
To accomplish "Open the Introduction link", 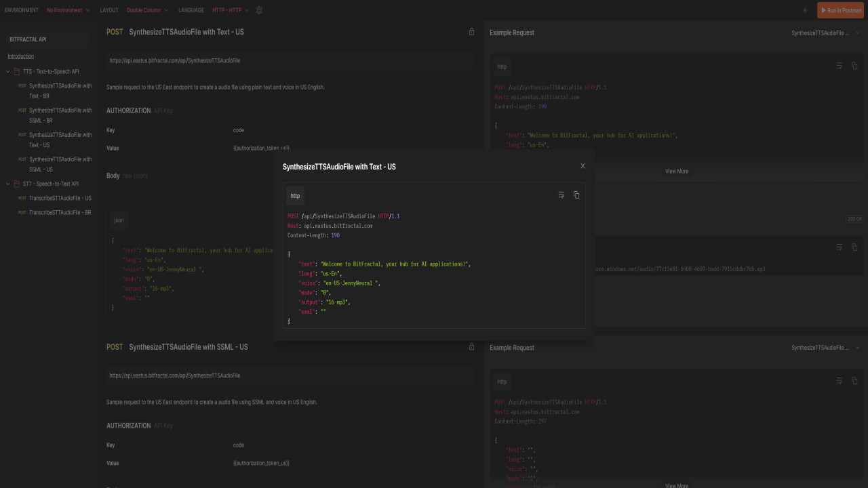I will coord(21,56).
